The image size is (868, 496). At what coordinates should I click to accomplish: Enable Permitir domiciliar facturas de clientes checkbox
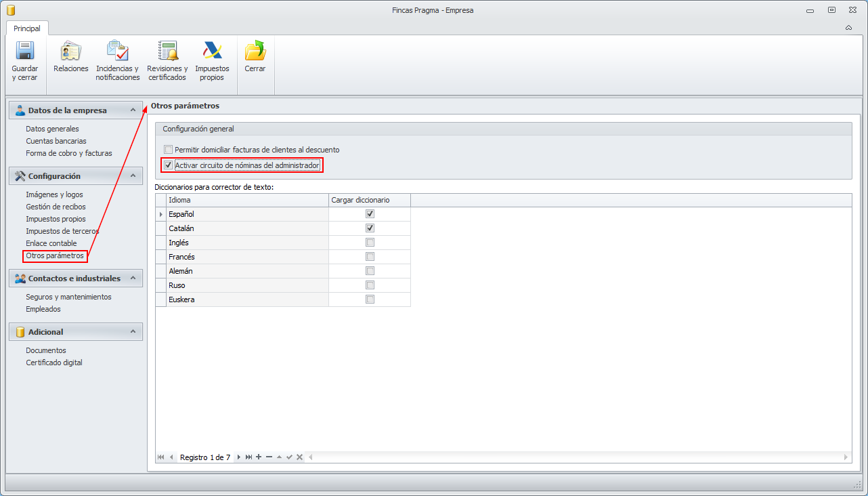169,150
